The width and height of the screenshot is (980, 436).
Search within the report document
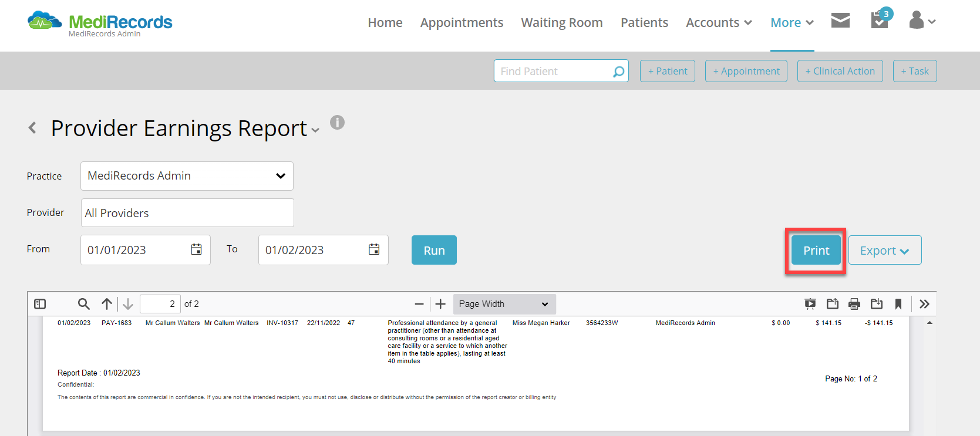(x=84, y=304)
